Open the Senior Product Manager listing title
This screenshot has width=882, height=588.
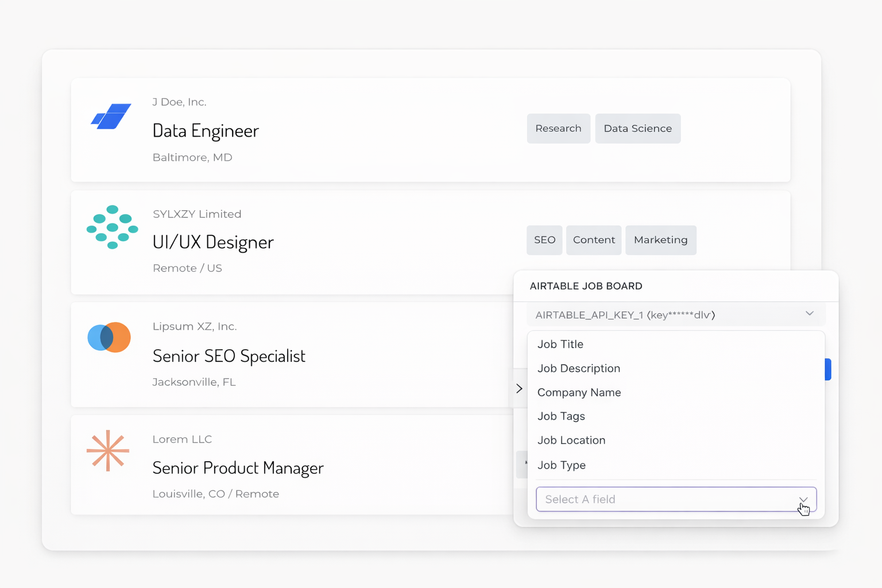[238, 469]
